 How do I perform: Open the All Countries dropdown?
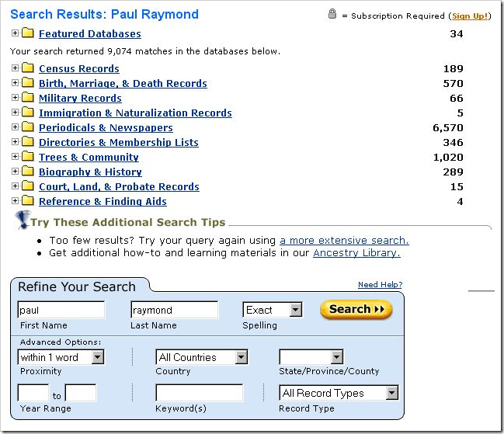[x=241, y=357]
